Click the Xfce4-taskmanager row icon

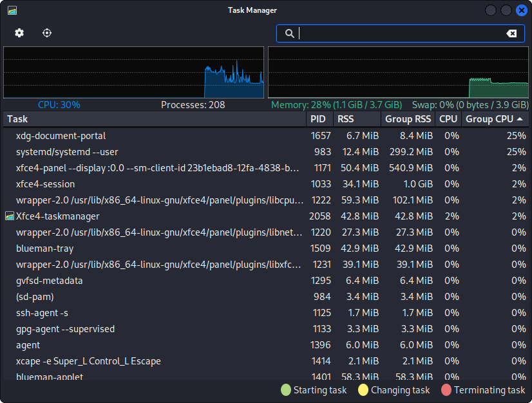click(x=10, y=216)
